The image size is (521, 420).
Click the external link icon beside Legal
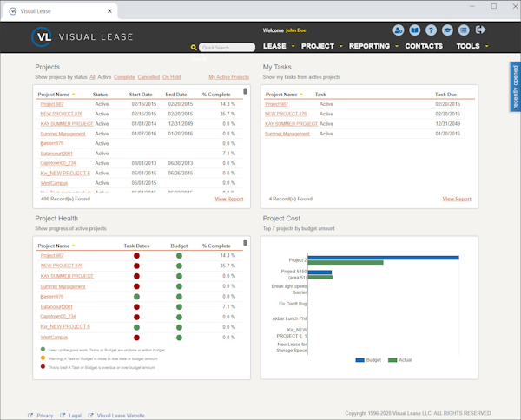[63, 416]
